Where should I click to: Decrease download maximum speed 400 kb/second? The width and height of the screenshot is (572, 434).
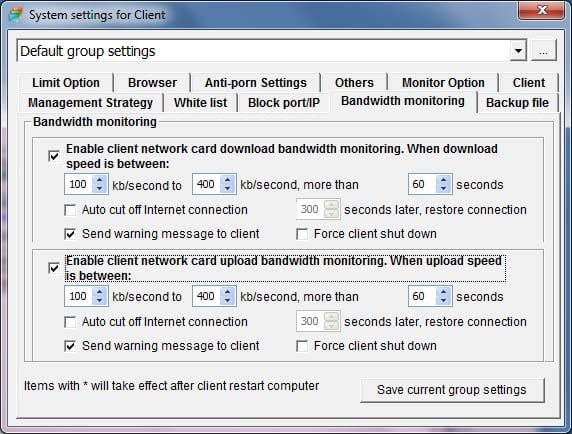point(228,189)
